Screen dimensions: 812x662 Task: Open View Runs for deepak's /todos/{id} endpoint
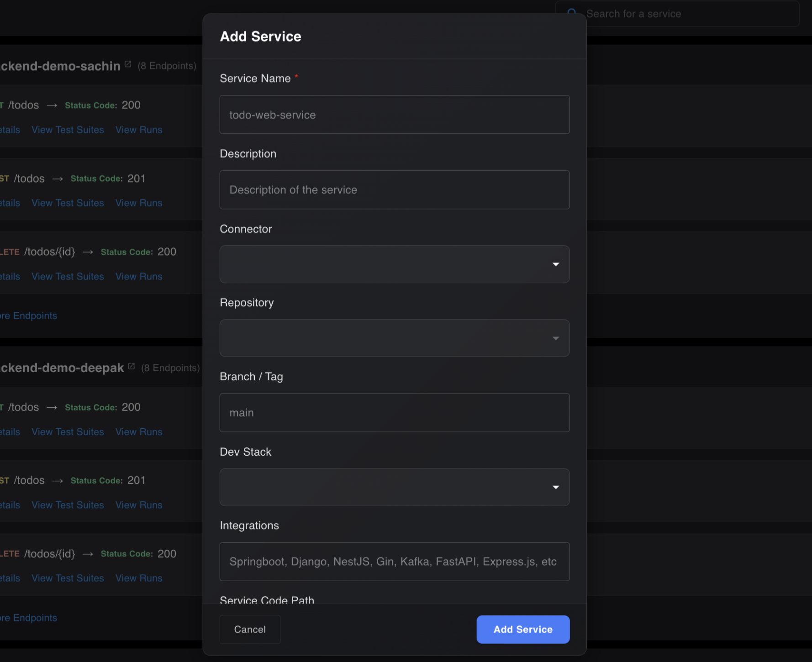139,578
